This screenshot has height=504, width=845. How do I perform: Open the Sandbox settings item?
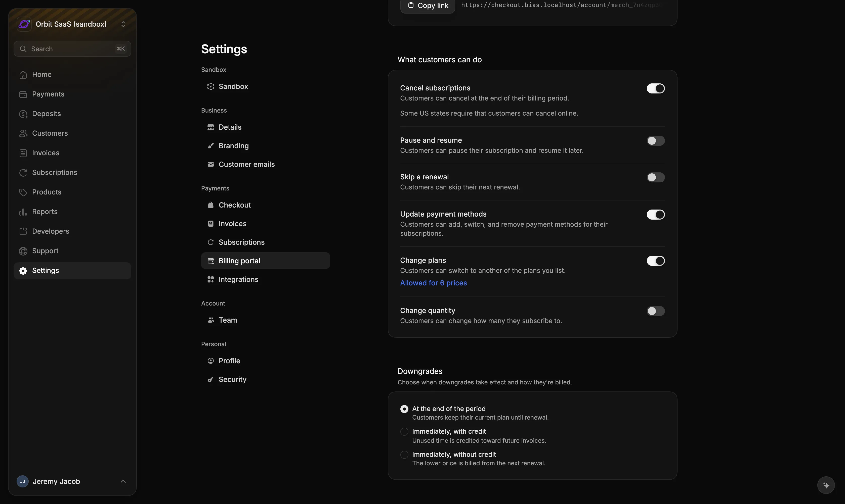(266, 86)
